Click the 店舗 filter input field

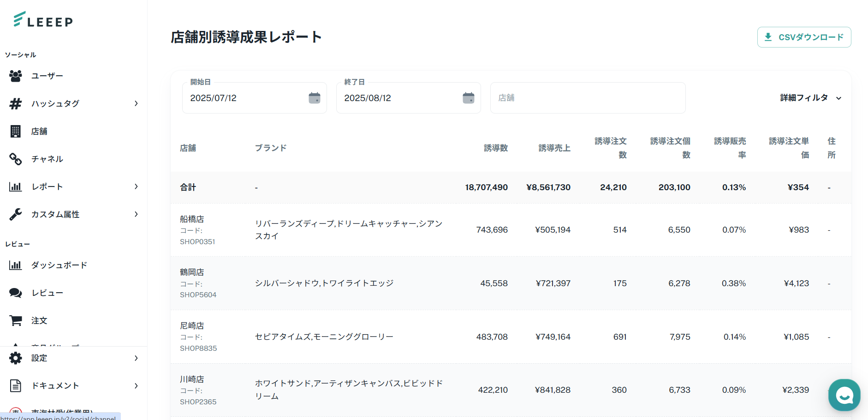588,98
